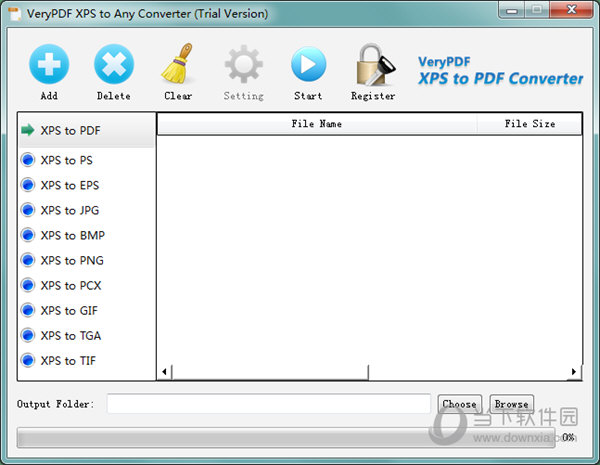Click inside the Output Folder text field
This screenshot has height=465, width=600.
[x=269, y=404]
